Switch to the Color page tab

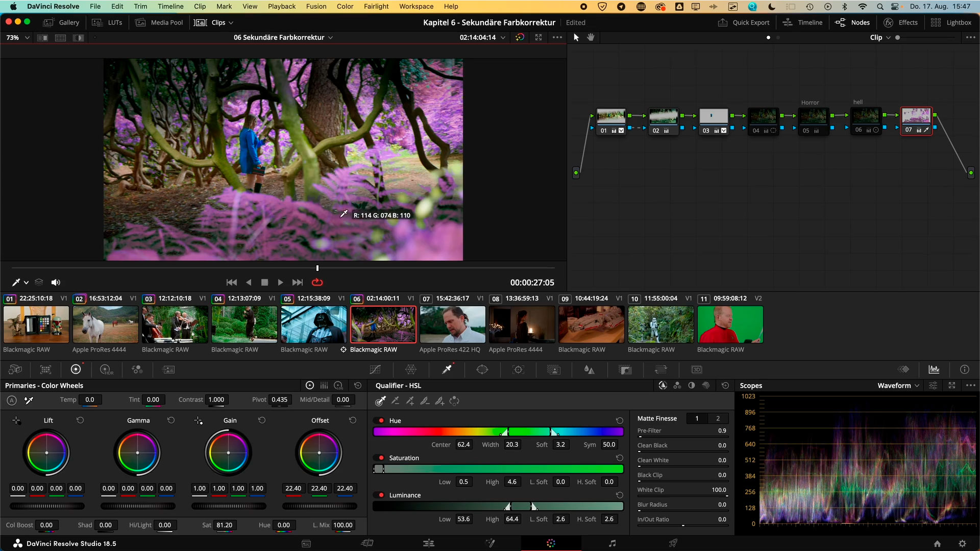pyautogui.click(x=551, y=543)
